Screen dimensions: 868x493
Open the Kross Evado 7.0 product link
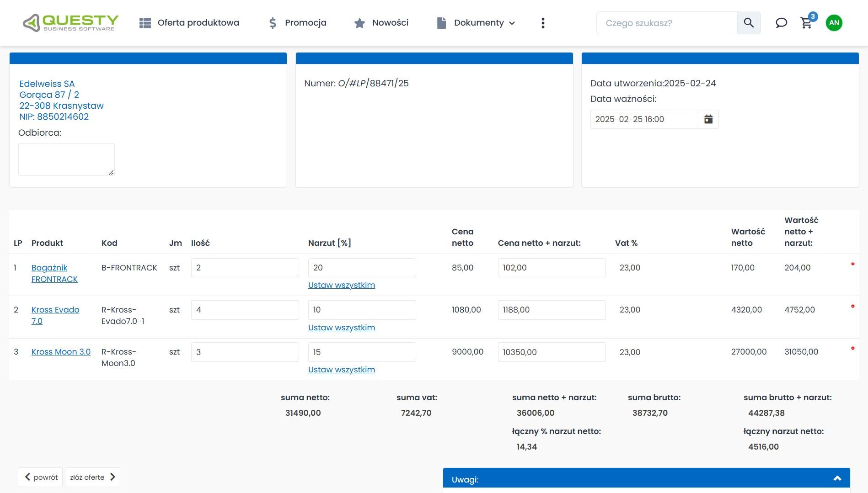coord(55,315)
